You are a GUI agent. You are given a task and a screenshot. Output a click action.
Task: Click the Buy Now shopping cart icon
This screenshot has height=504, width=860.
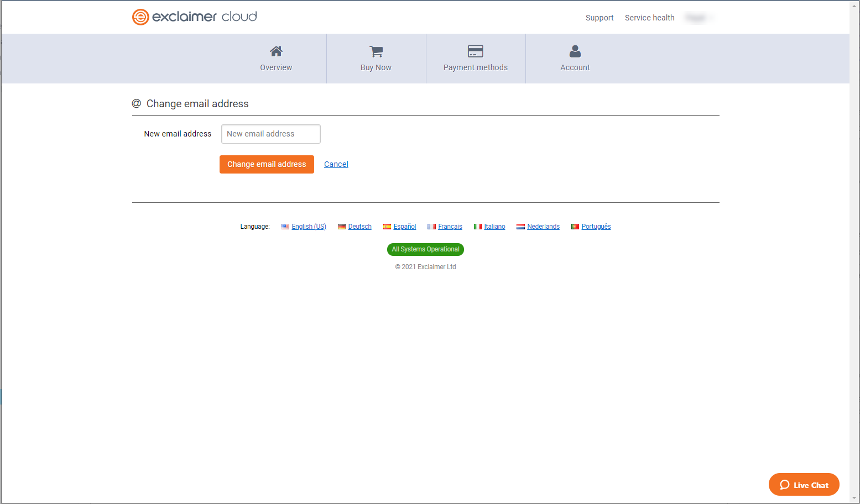376,51
